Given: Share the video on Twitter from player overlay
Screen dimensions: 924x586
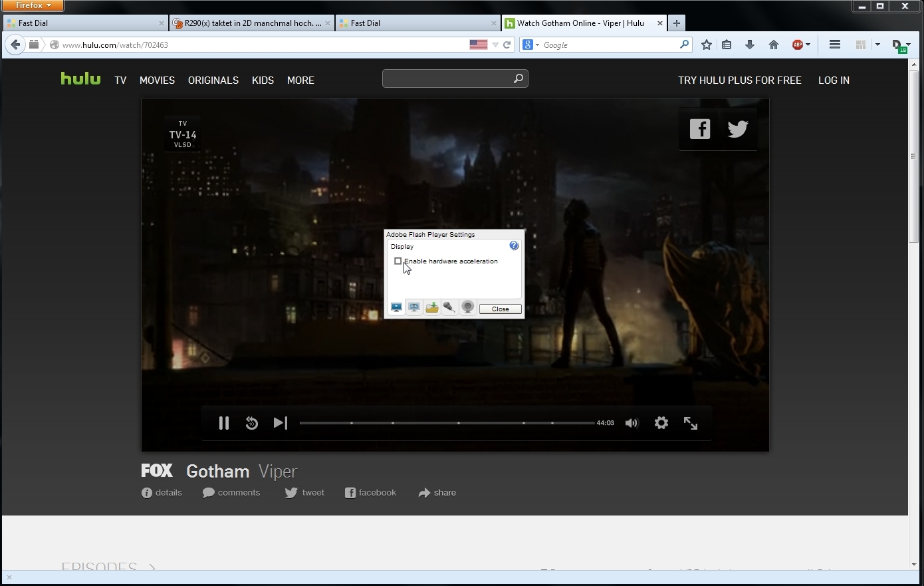Looking at the screenshot, I should point(737,129).
